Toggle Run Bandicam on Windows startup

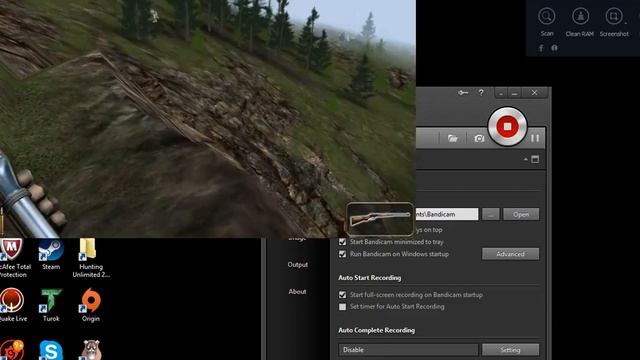[342, 254]
